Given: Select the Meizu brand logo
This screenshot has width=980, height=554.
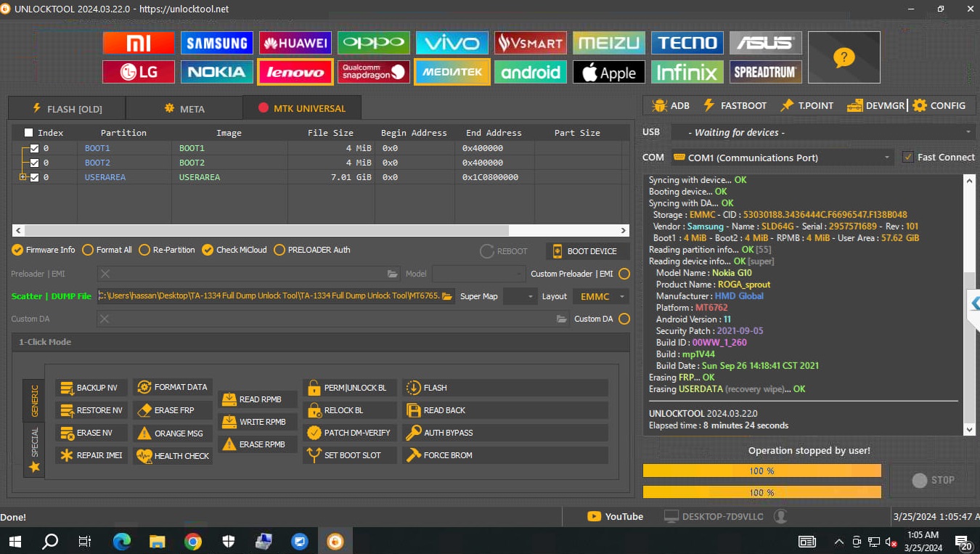Looking at the screenshot, I should click(609, 43).
